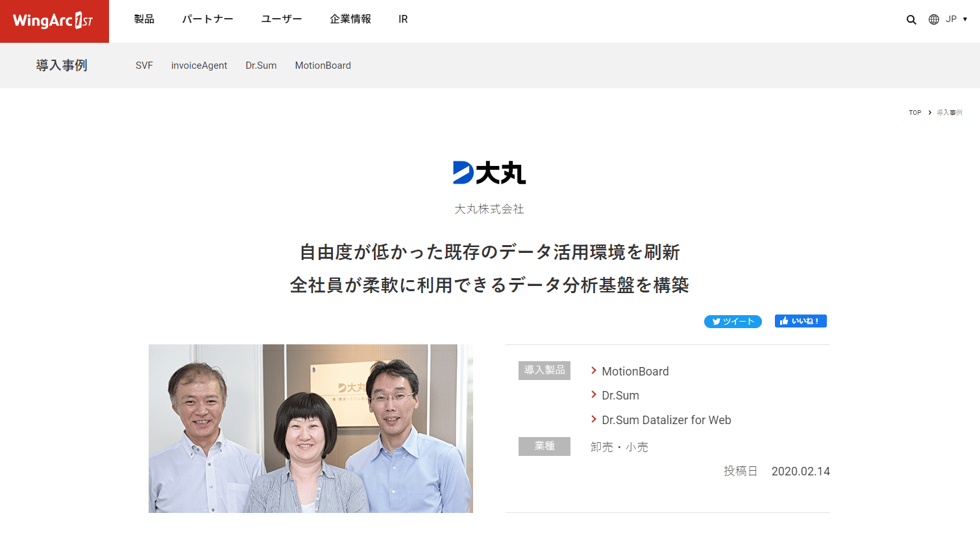Open the IR menu item
980x535 pixels.
pos(403,19)
